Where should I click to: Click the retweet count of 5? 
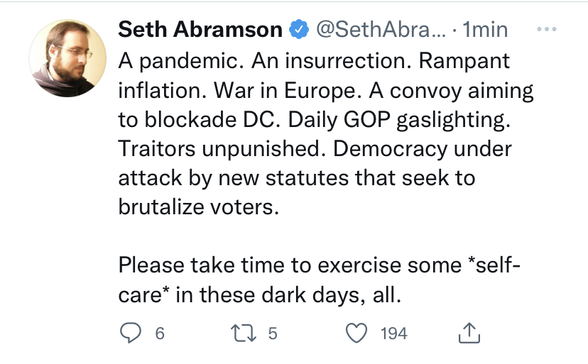coord(273,333)
